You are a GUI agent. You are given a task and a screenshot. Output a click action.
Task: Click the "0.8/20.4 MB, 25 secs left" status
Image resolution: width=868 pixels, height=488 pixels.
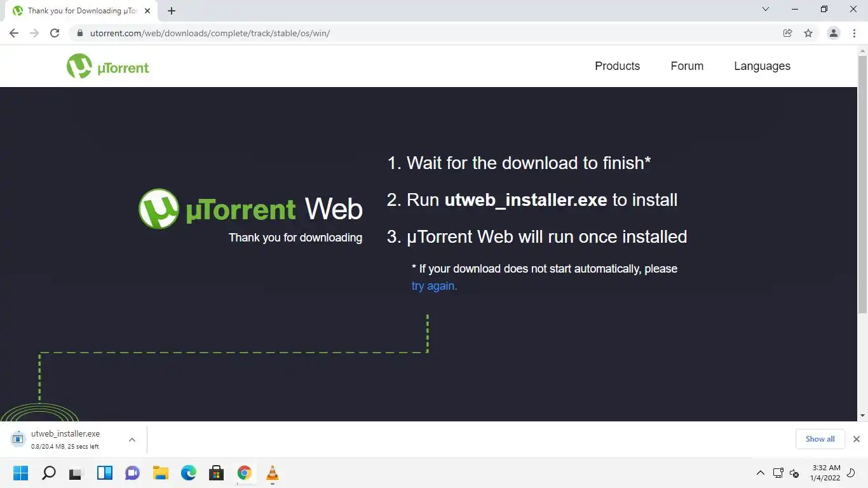65,447
